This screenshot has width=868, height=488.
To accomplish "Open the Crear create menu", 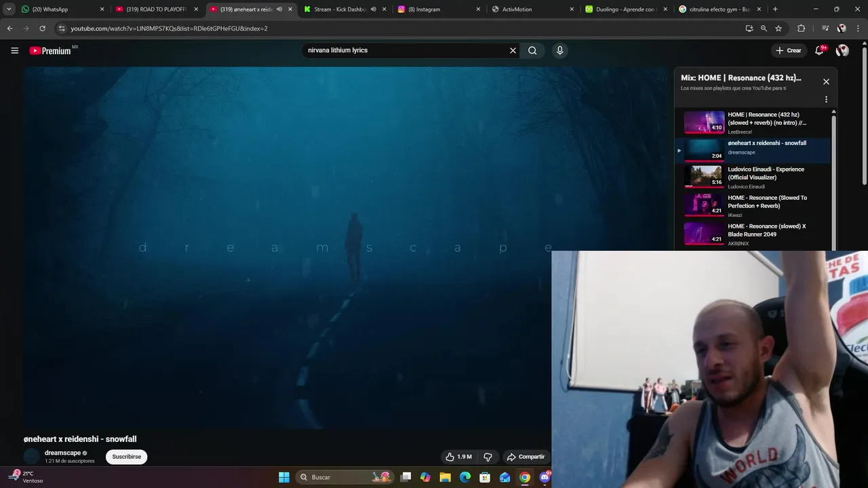I will (x=789, y=50).
